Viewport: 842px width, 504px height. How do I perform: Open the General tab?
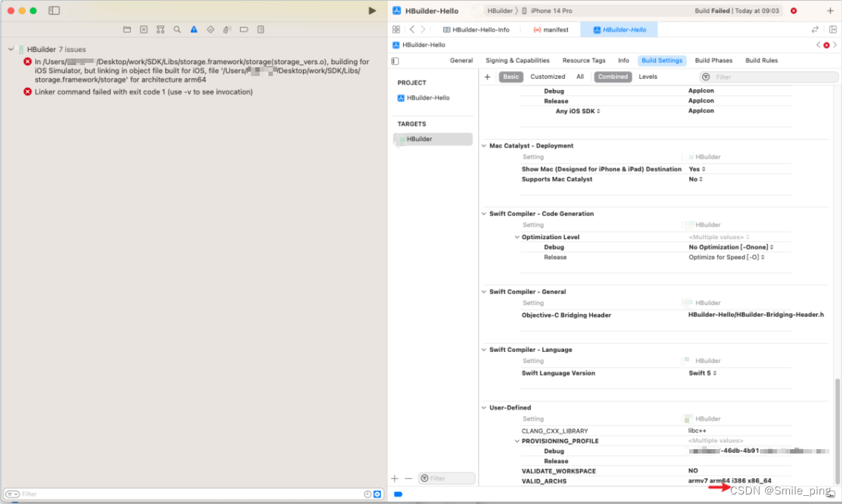click(x=462, y=61)
